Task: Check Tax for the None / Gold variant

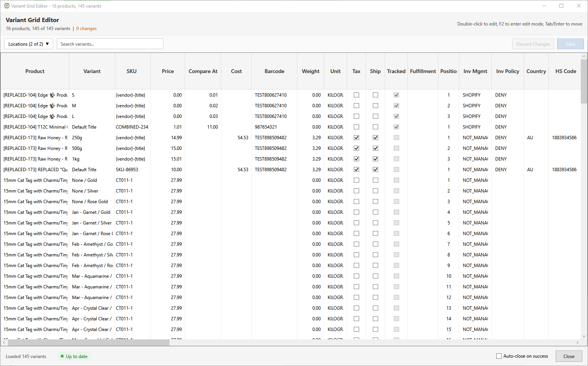Action: (x=356, y=180)
